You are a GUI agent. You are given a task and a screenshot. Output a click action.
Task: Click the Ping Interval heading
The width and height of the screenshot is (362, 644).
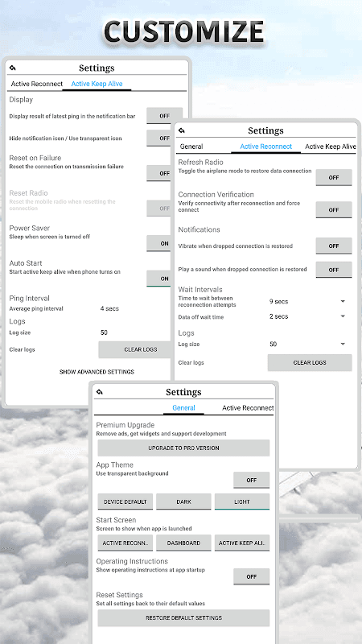click(29, 298)
